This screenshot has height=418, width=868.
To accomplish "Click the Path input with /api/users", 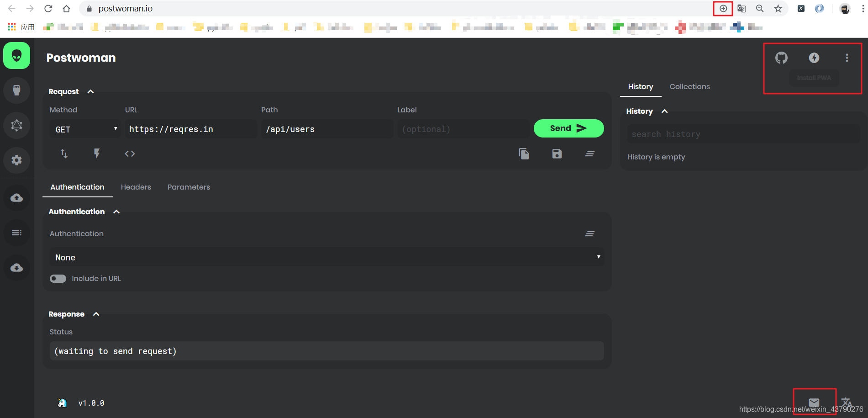I will [x=327, y=129].
